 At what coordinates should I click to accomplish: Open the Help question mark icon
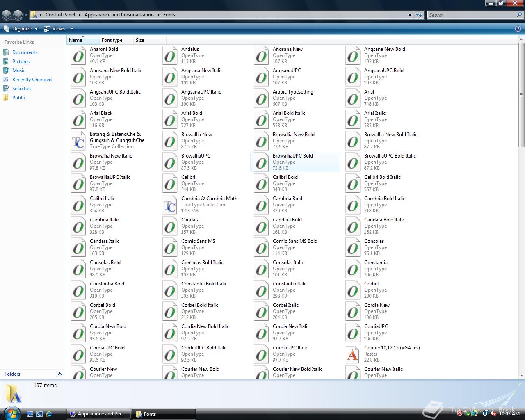[518, 29]
